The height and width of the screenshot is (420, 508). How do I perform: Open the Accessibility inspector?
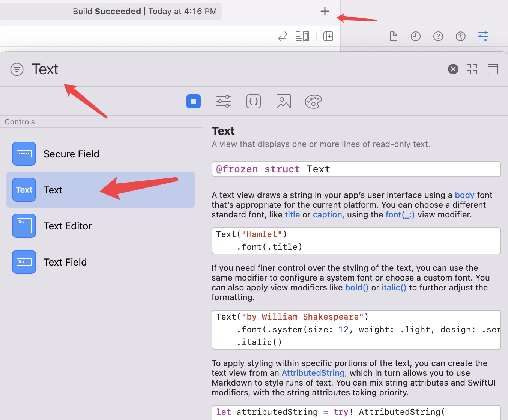pyautogui.click(x=461, y=36)
